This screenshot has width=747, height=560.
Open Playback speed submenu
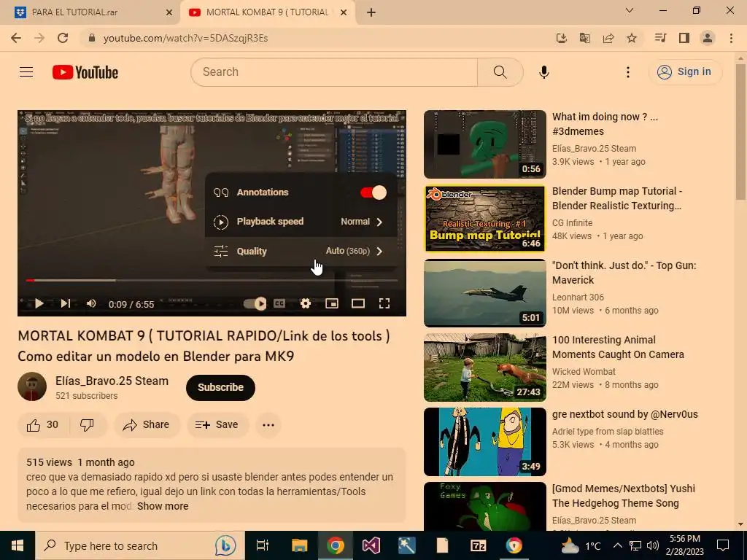click(301, 222)
